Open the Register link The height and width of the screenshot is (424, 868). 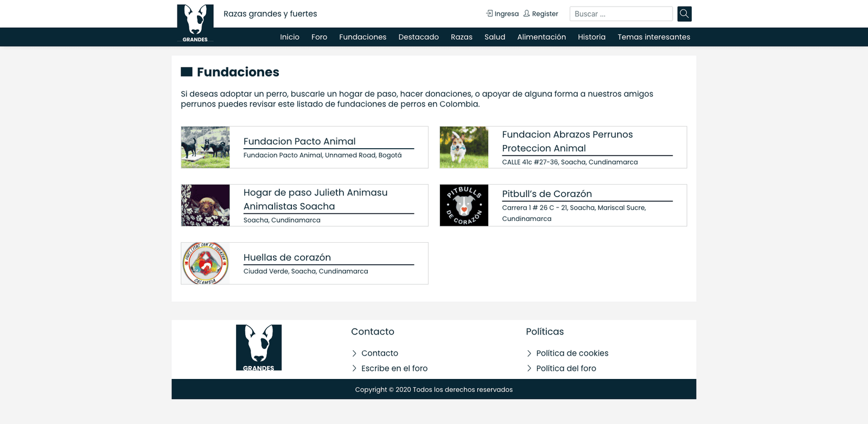click(545, 14)
